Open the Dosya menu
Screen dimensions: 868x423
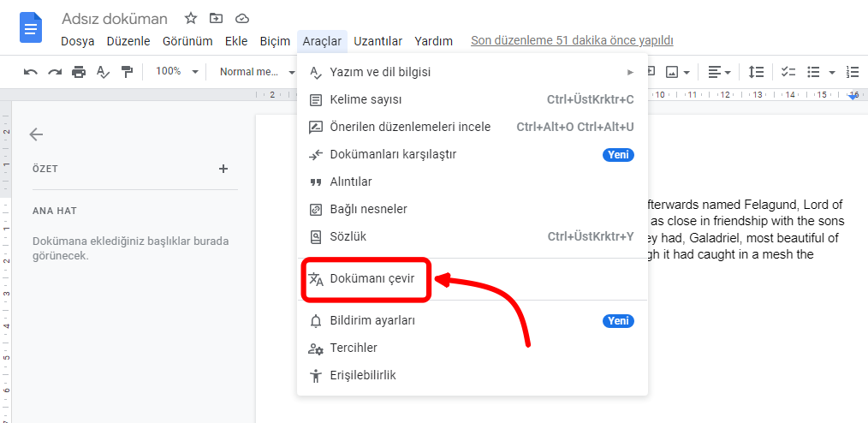point(77,41)
